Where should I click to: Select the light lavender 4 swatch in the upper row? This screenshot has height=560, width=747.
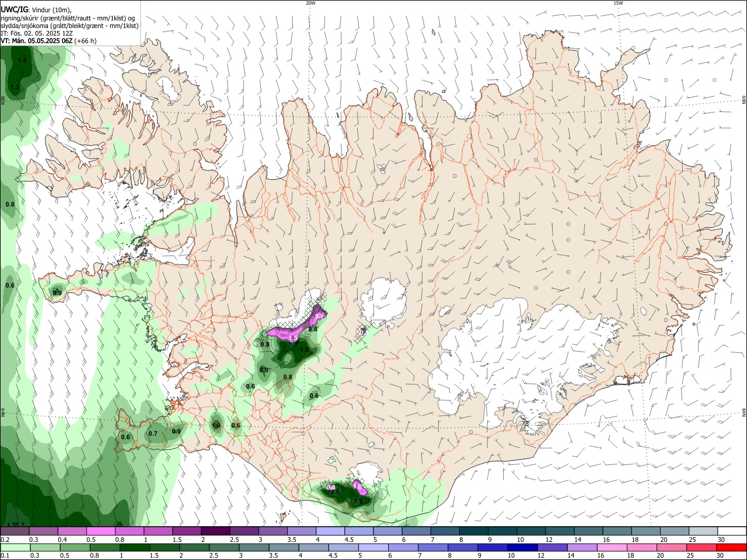tap(330, 531)
